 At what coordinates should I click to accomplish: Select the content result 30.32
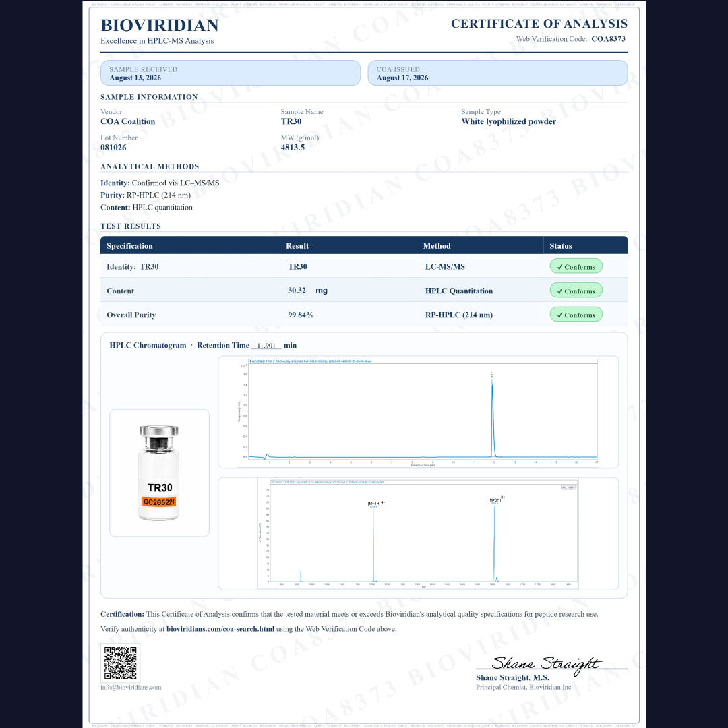[297, 291]
